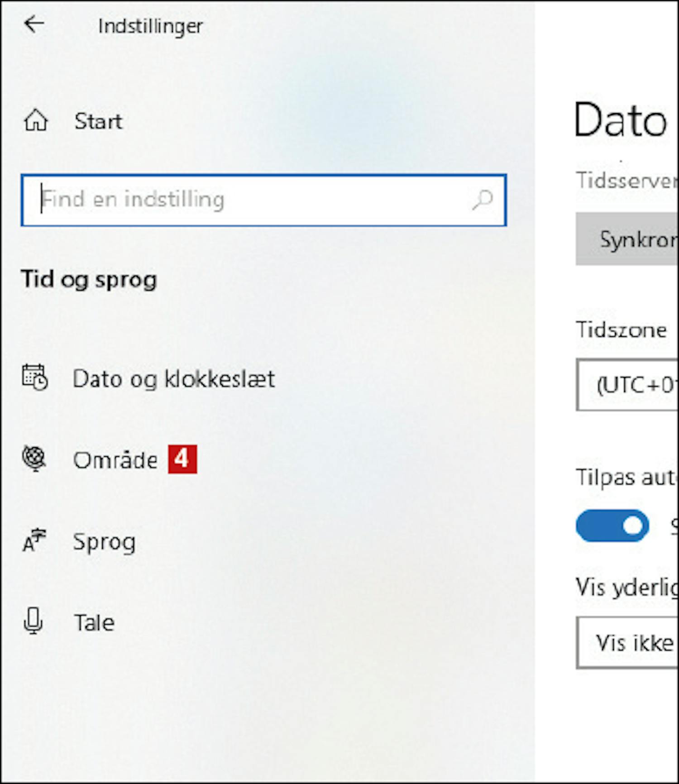
Task: Click the Indstillinger window title
Action: pyautogui.click(x=150, y=26)
